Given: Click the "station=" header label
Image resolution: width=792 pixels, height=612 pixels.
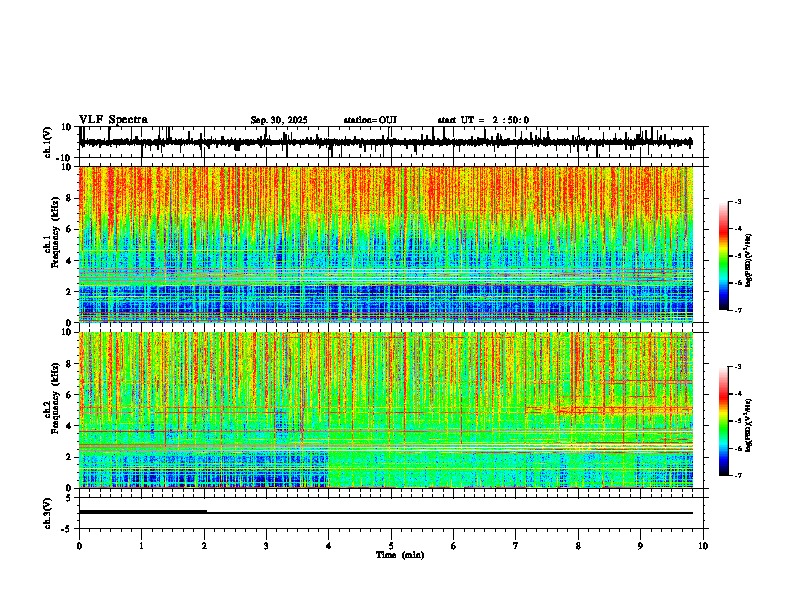Looking at the screenshot, I should (361, 120).
